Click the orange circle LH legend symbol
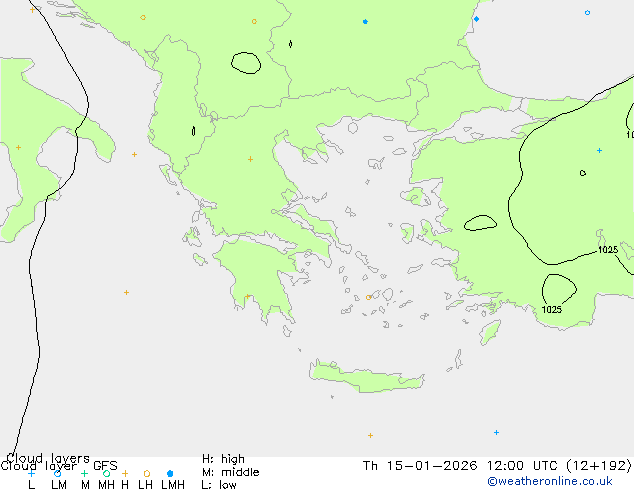Image resolution: width=634 pixels, height=490 pixels. [x=147, y=473]
